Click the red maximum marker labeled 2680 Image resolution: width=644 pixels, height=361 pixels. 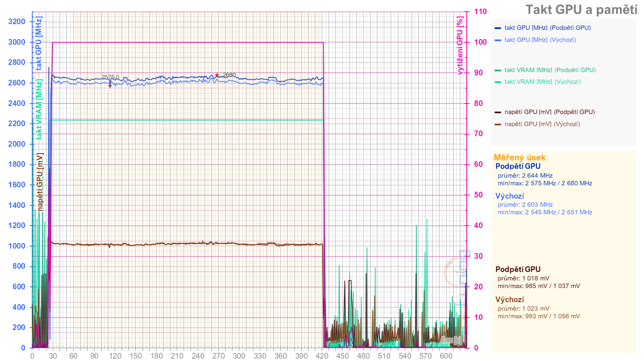point(217,75)
